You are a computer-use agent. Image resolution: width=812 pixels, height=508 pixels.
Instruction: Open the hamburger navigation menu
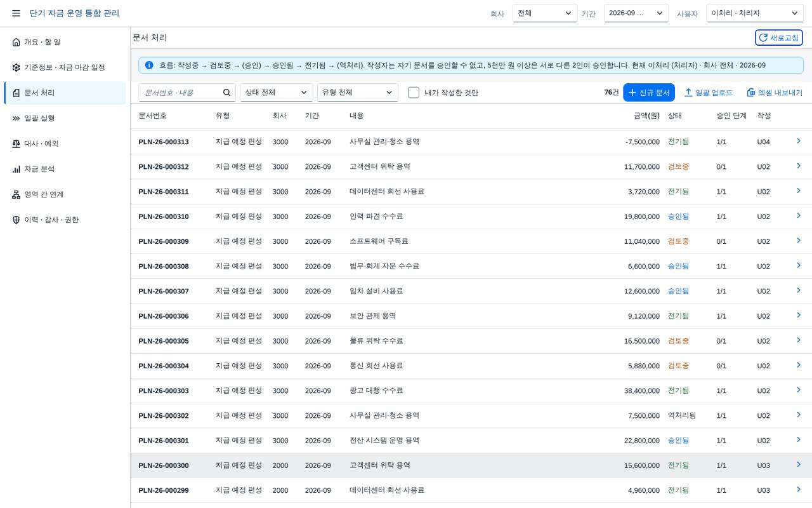tap(16, 13)
